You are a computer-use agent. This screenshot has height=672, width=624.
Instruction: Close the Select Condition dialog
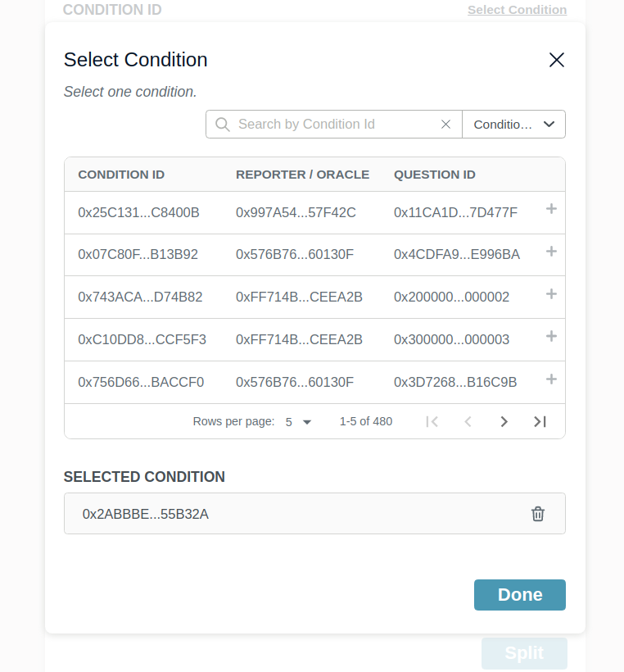pyautogui.click(x=557, y=60)
